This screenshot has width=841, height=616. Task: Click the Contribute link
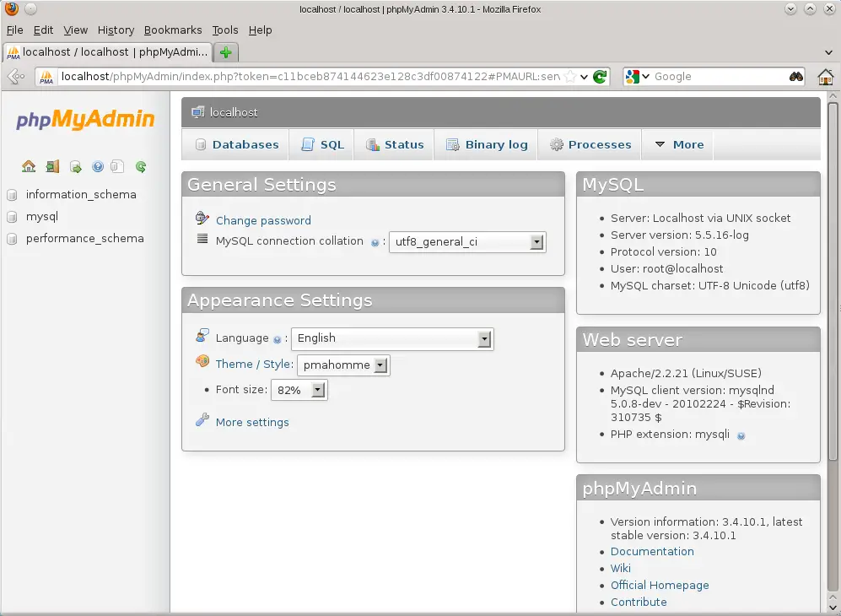tap(639, 602)
